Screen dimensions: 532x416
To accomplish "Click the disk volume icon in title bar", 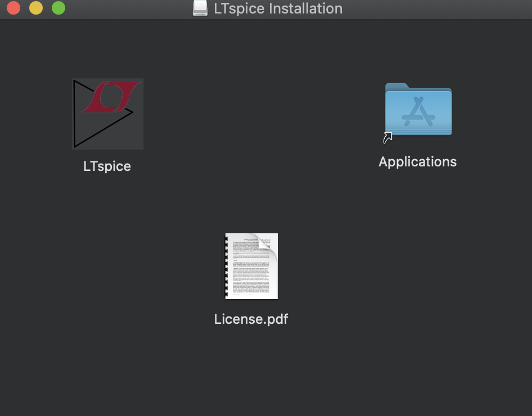I will pyautogui.click(x=200, y=8).
